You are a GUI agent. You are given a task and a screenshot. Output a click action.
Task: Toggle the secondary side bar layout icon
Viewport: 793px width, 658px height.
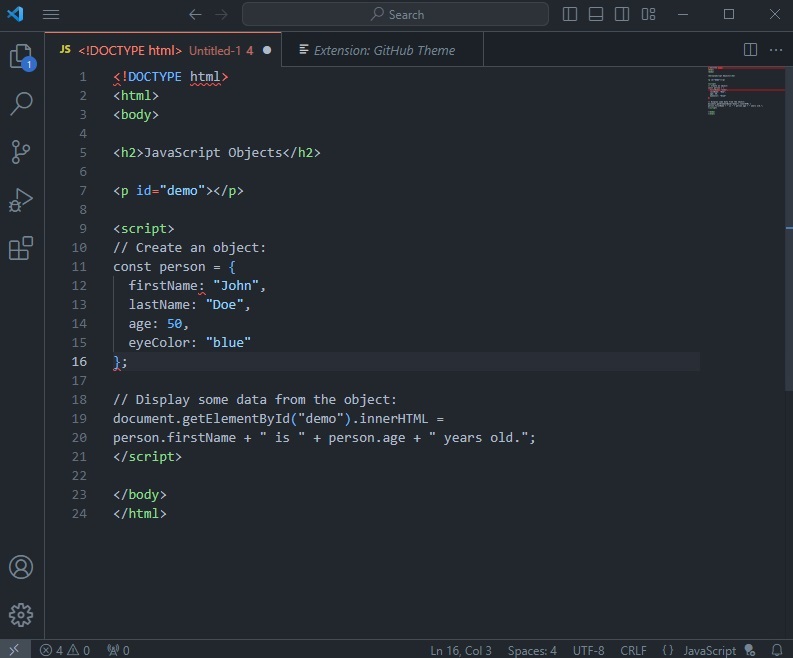[x=622, y=14]
